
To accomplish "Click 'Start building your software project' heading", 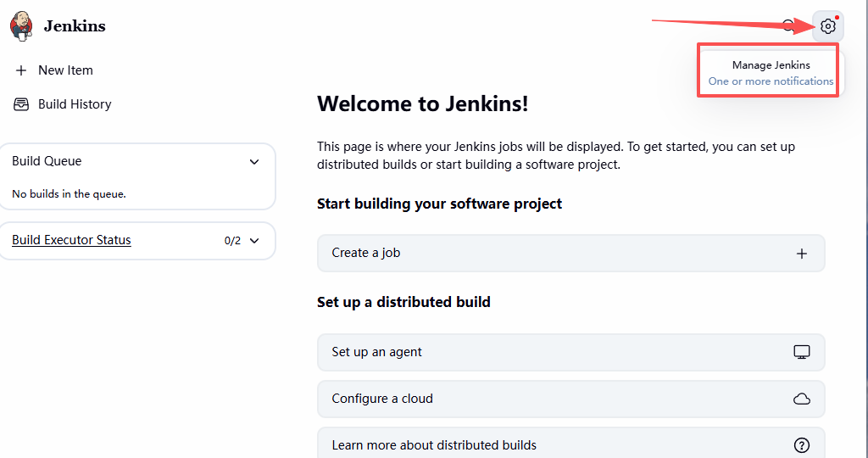I will point(440,204).
